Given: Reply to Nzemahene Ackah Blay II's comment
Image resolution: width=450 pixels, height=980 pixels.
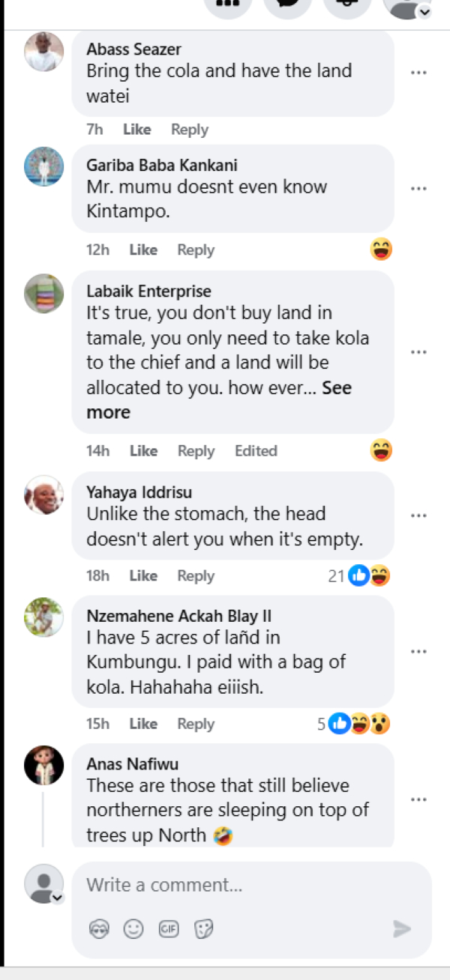Looking at the screenshot, I should (x=196, y=724).
